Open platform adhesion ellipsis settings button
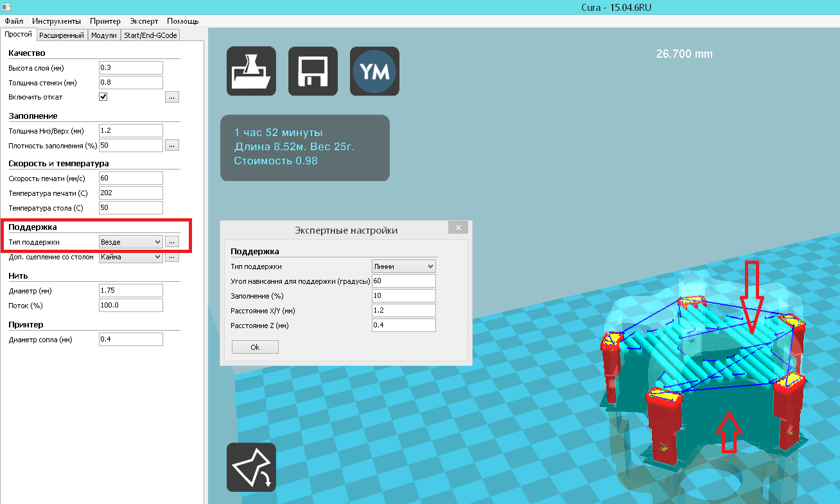The height and width of the screenshot is (504, 840). point(171,257)
